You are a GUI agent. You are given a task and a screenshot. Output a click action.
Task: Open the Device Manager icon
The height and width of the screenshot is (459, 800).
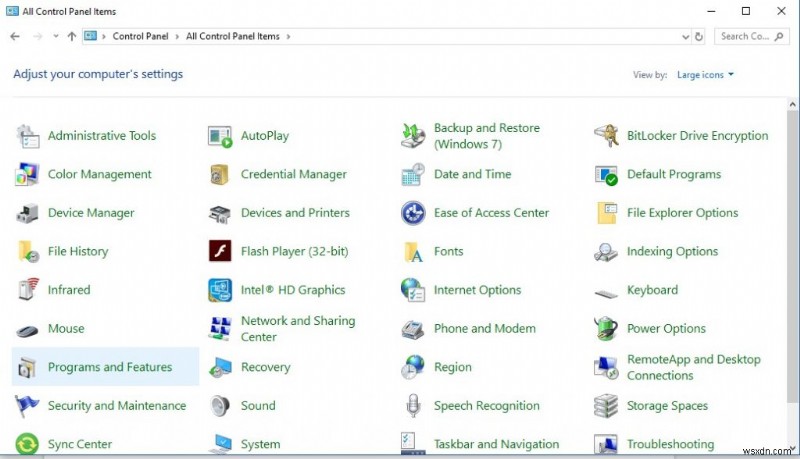[x=27, y=213]
